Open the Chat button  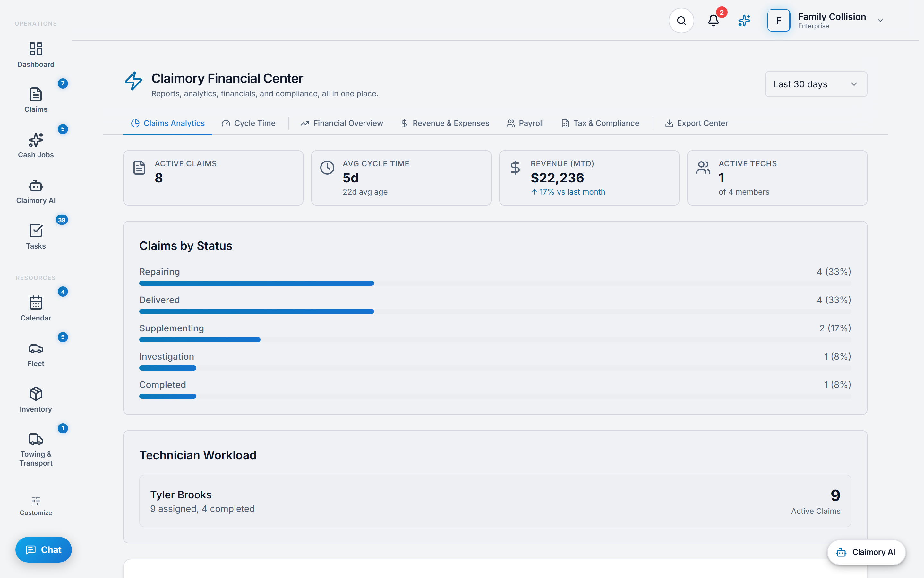pos(44,550)
